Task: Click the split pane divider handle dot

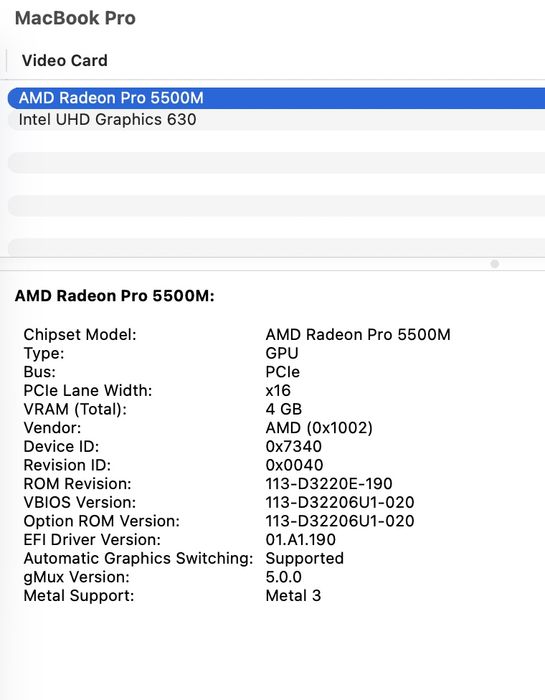Action: (x=495, y=264)
